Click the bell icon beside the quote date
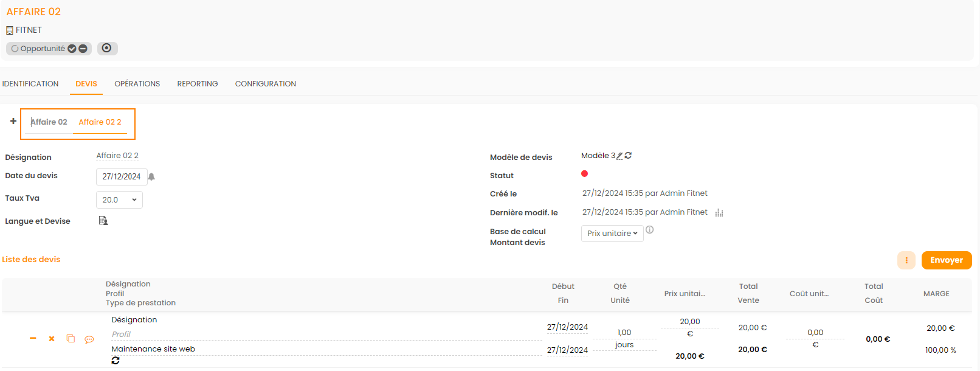Image resolution: width=980 pixels, height=371 pixels. coord(151,176)
